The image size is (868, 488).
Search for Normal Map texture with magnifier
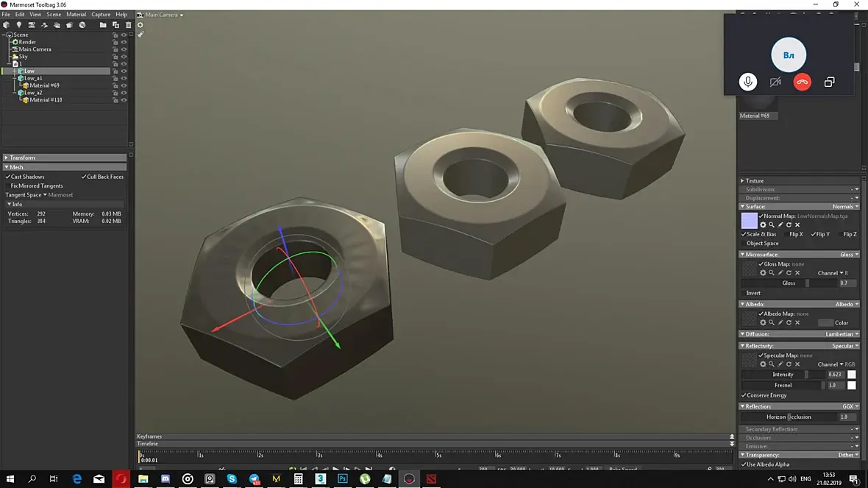click(772, 225)
